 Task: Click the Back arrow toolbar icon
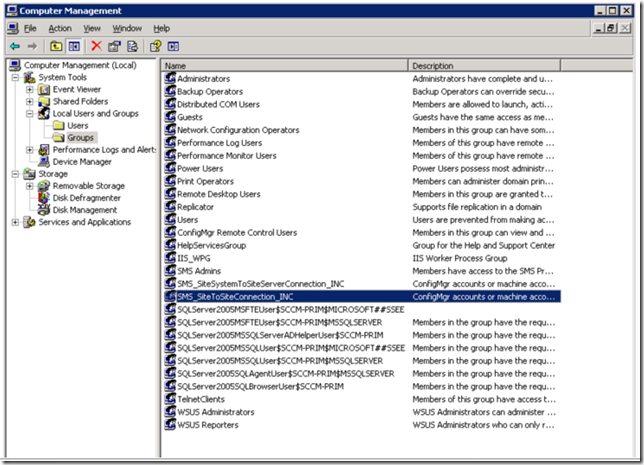15,46
